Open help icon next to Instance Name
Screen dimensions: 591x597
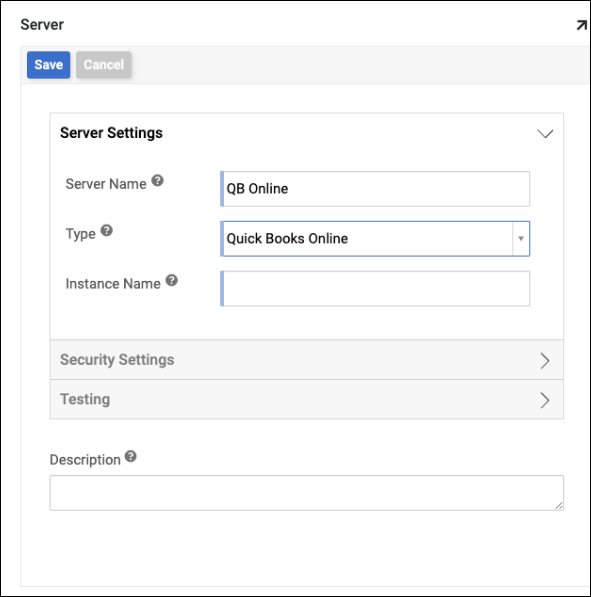pos(172,280)
